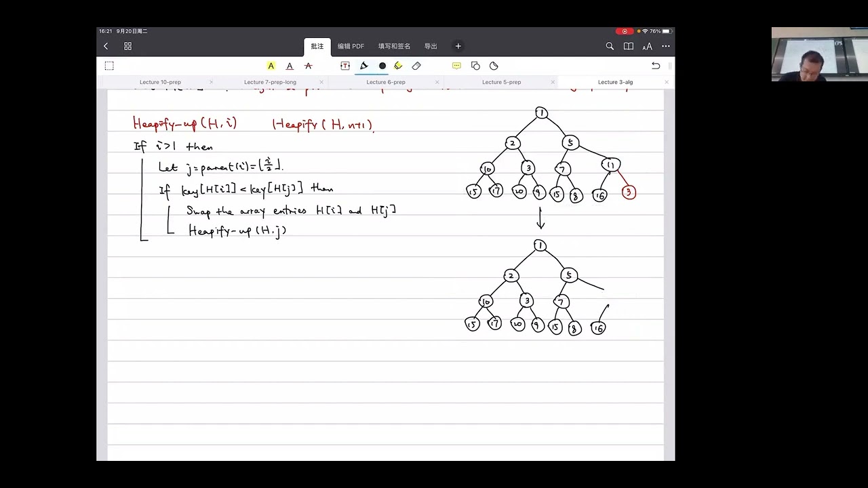Tap the red screen recording indicator
This screenshot has width=868, height=488.
[625, 31]
